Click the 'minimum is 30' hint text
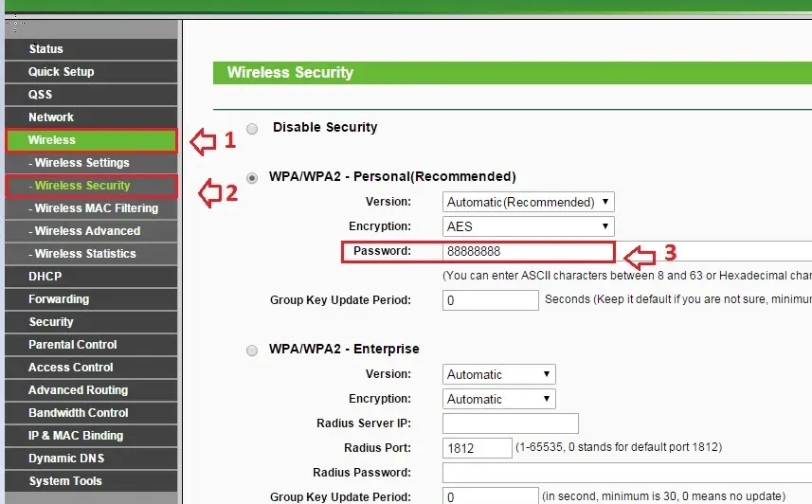Image resolution: width=812 pixels, height=504 pixels. [x=663, y=496]
